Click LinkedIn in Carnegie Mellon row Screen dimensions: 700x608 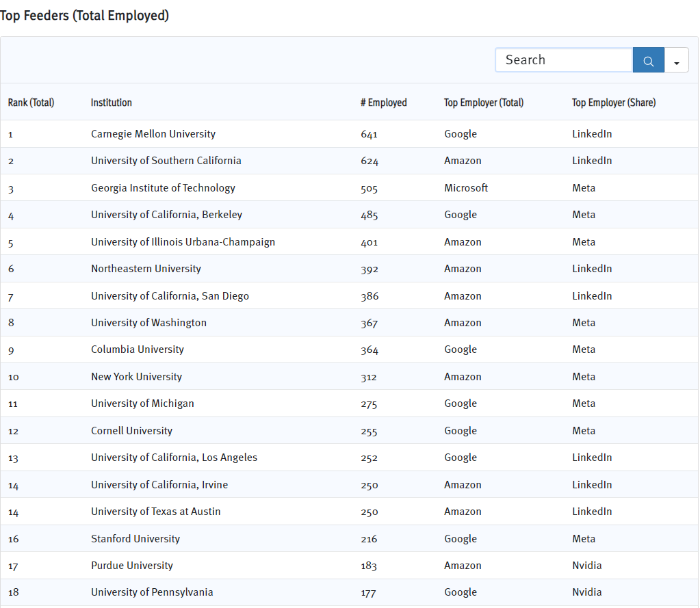pyautogui.click(x=592, y=134)
